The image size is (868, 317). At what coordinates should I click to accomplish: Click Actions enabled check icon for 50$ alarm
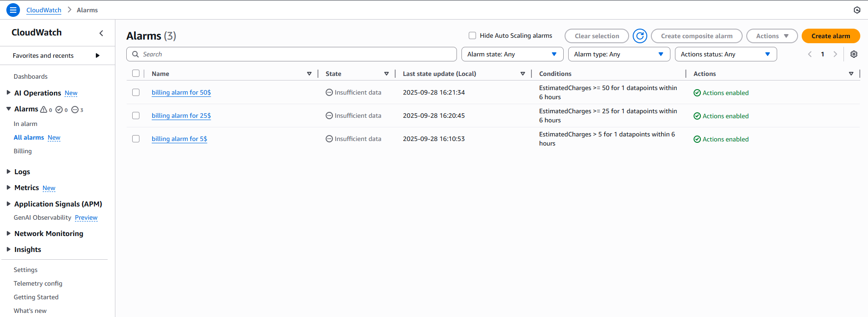pos(697,93)
